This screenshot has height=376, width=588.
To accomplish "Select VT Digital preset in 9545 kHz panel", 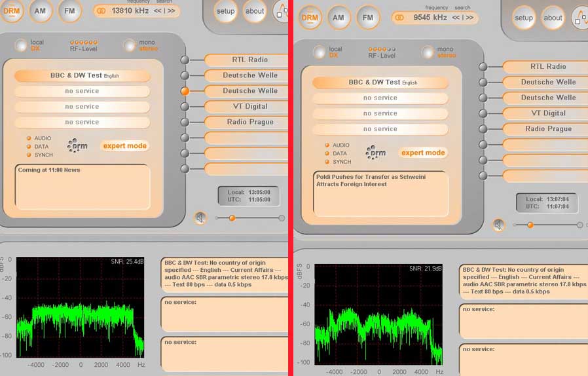I will pyautogui.click(x=545, y=113).
